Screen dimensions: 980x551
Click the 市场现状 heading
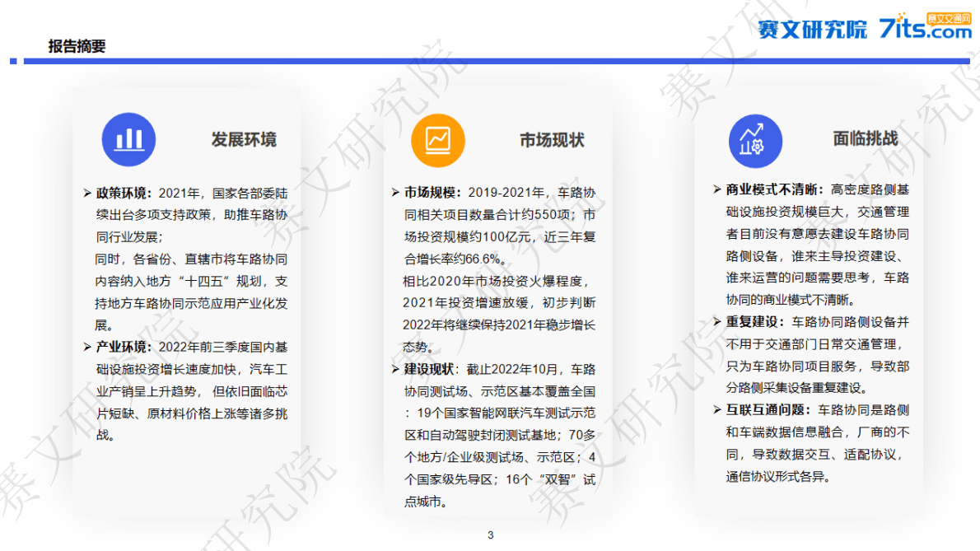click(x=550, y=139)
